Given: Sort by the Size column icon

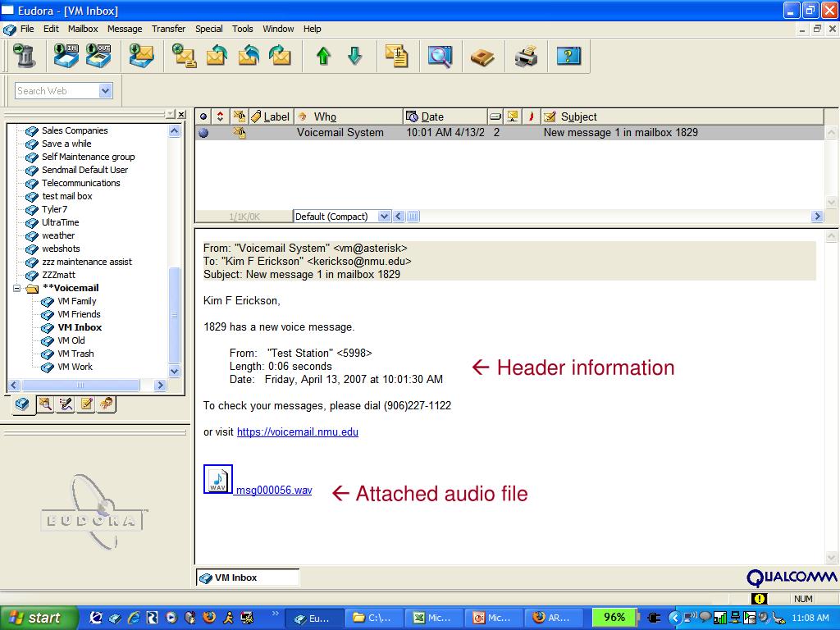Looking at the screenshot, I should (x=495, y=116).
